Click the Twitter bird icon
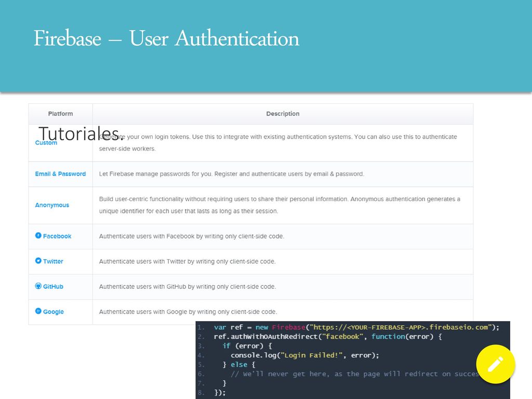This screenshot has height=399, width=532. click(38, 261)
